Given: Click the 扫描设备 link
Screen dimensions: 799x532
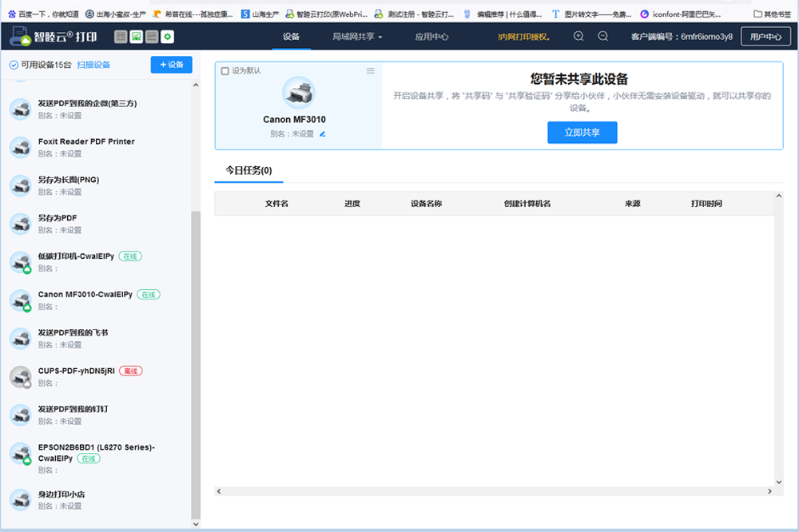Looking at the screenshot, I should coord(93,65).
